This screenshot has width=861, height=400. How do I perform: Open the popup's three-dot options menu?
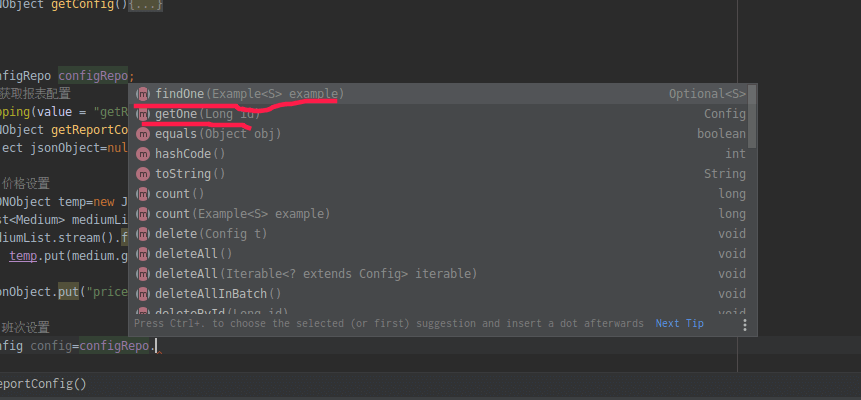[744, 324]
